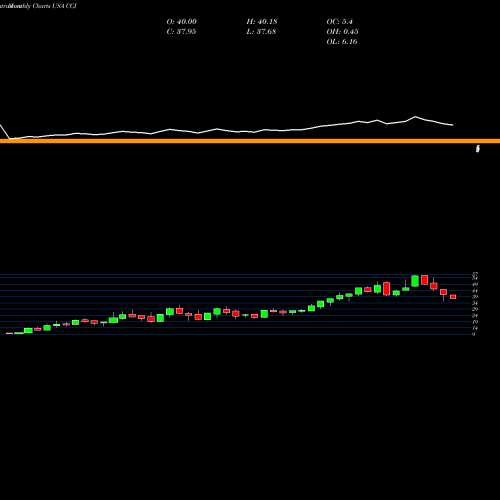Click the peak of the white indicator line

(x=415, y=116)
